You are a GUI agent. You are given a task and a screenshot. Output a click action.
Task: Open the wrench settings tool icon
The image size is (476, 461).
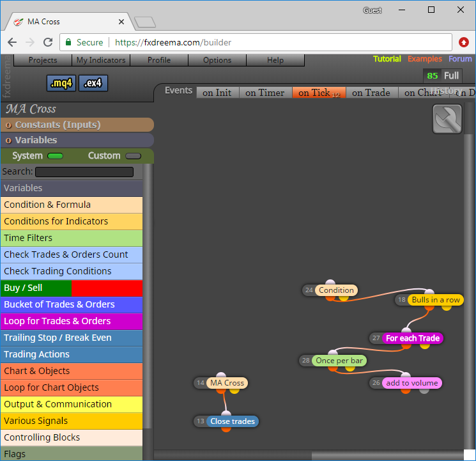click(x=447, y=119)
